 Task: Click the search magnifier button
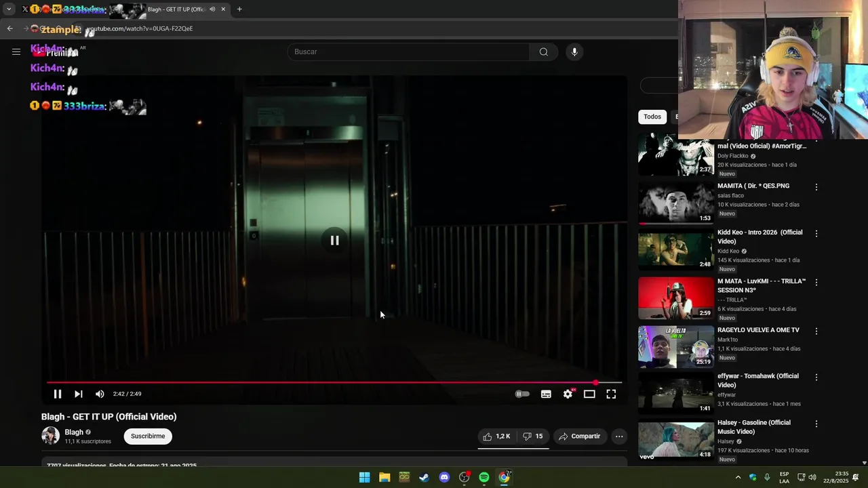544,52
